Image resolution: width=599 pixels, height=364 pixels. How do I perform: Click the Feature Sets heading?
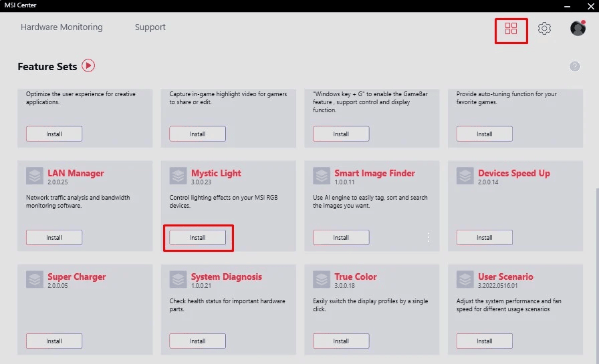click(x=47, y=66)
